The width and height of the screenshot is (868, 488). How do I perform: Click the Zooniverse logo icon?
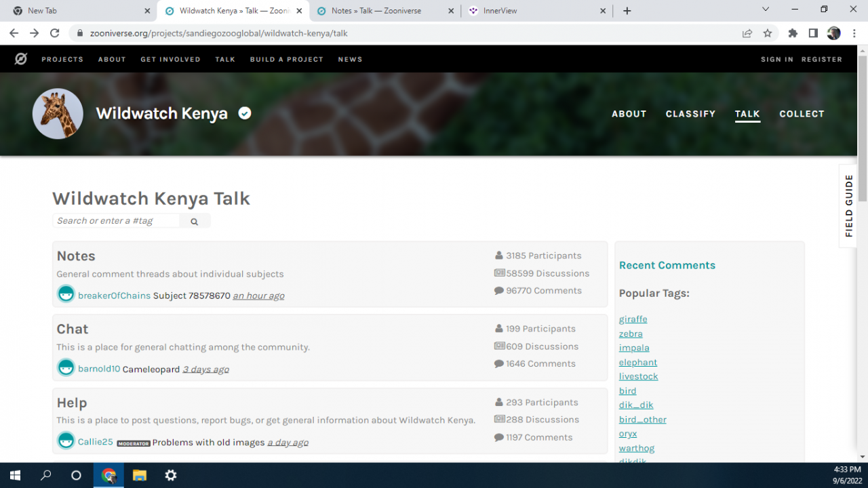pyautogui.click(x=21, y=59)
